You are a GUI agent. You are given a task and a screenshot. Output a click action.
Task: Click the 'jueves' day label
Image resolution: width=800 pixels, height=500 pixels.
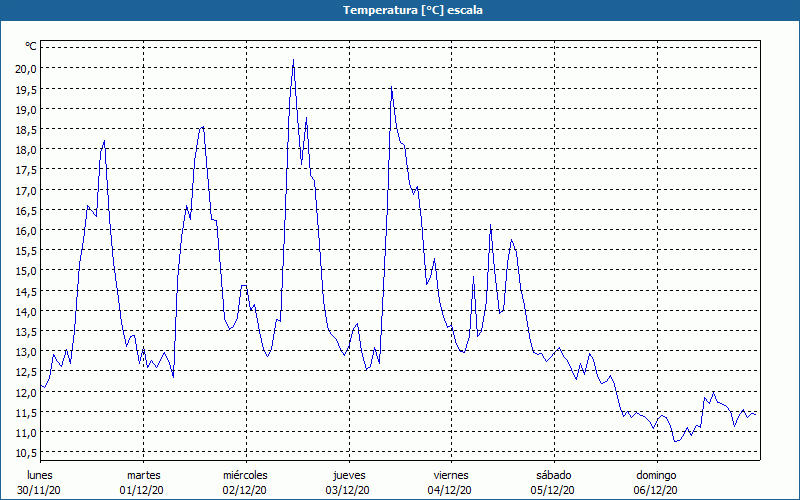(349, 475)
